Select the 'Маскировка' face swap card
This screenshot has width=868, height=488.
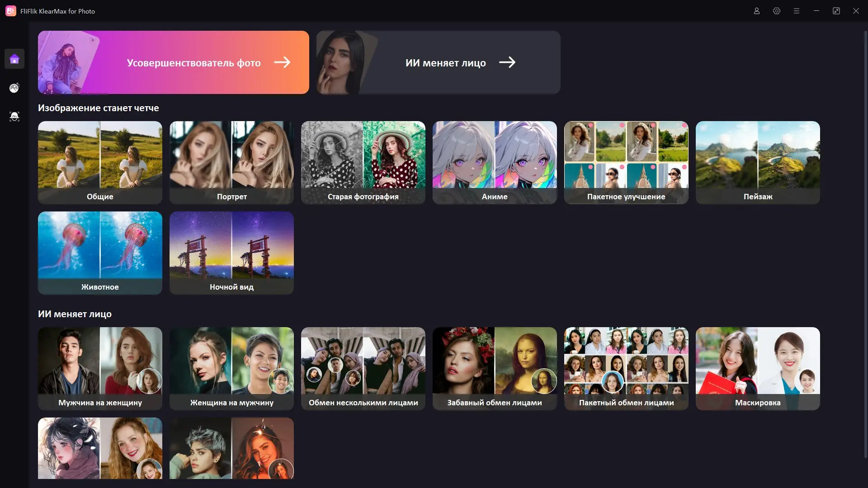point(758,368)
